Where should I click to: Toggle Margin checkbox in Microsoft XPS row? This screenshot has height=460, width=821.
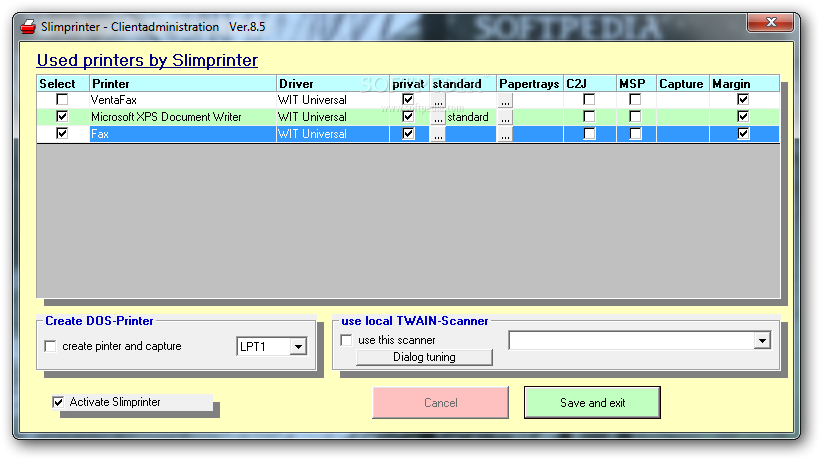(743, 116)
